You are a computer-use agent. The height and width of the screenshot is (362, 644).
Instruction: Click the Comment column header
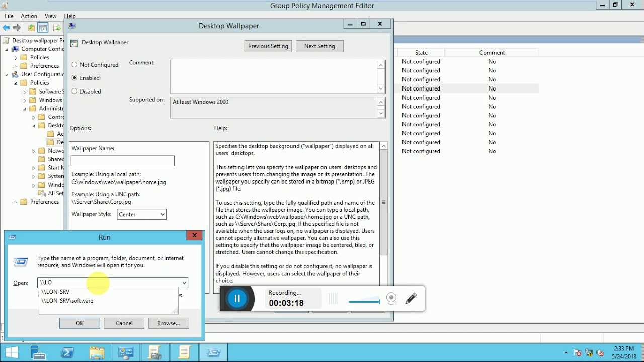click(492, 52)
